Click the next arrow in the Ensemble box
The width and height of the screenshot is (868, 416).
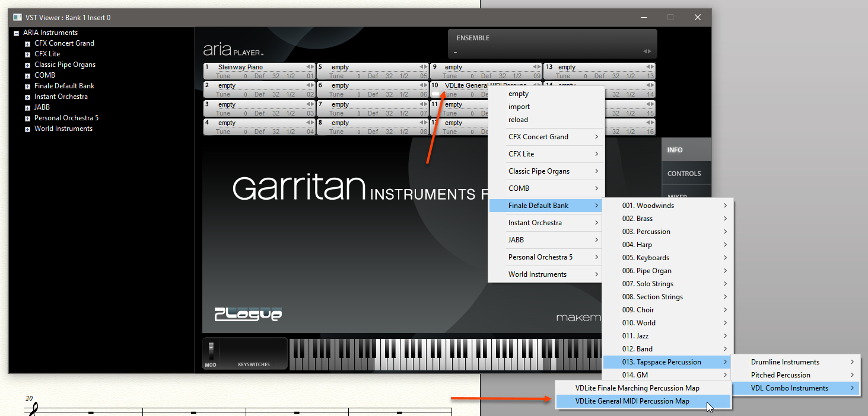pos(649,52)
